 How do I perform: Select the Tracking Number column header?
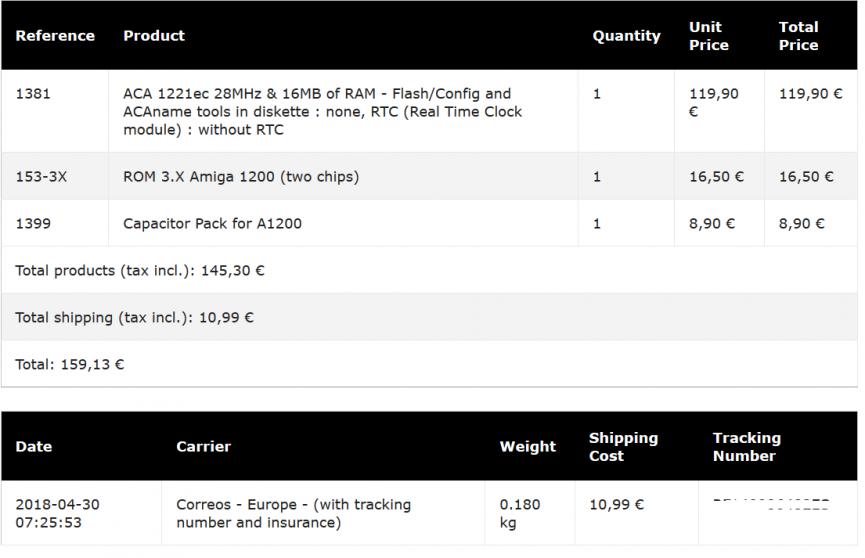[746, 447]
